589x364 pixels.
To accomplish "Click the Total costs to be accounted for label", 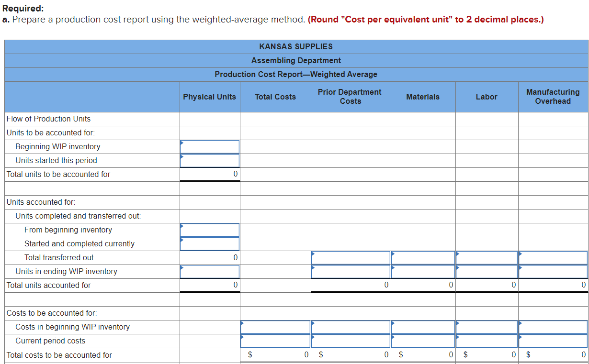I will [x=59, y=355].
